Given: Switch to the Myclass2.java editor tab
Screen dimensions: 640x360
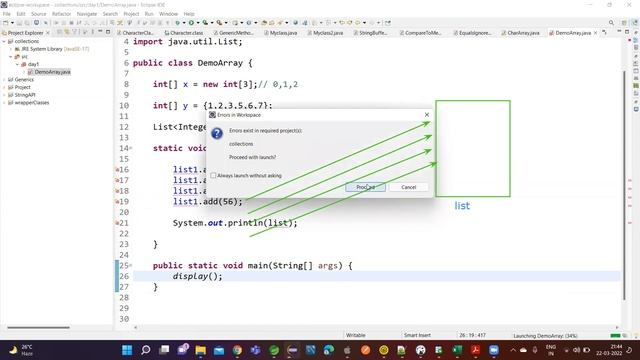Looking at the screenshot, I should (x=325, y=33).
